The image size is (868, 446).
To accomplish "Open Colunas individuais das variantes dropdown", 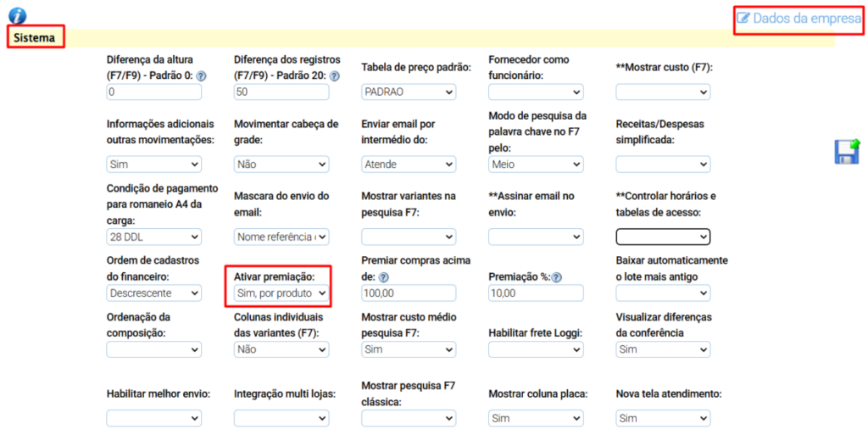I will (x=281, y=349).
